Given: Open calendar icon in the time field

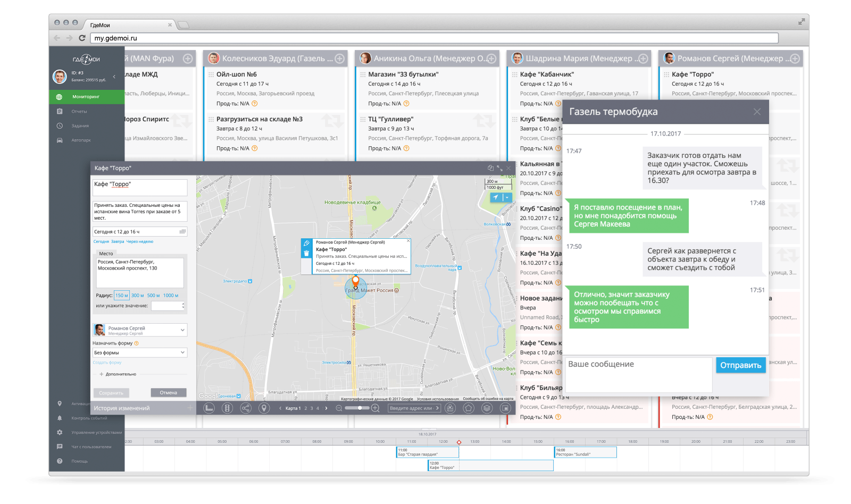Looking at the screenshot, I should pos(183,232).
